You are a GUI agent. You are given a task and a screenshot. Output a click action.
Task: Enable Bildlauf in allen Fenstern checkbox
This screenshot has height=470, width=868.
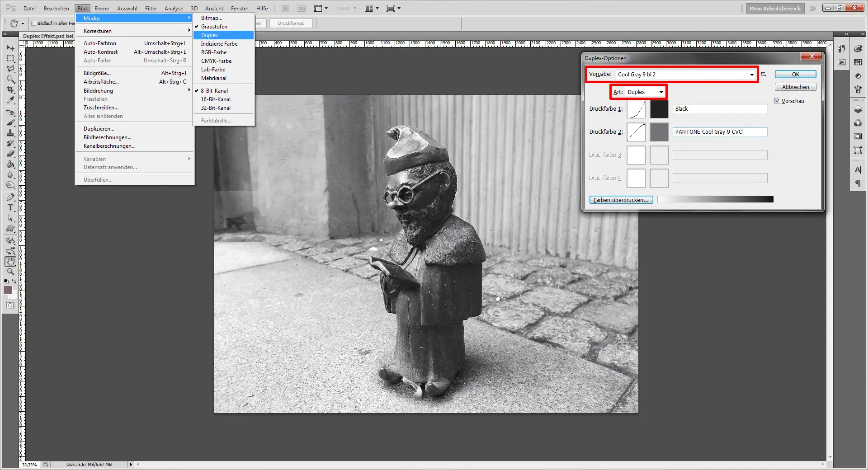34,23
